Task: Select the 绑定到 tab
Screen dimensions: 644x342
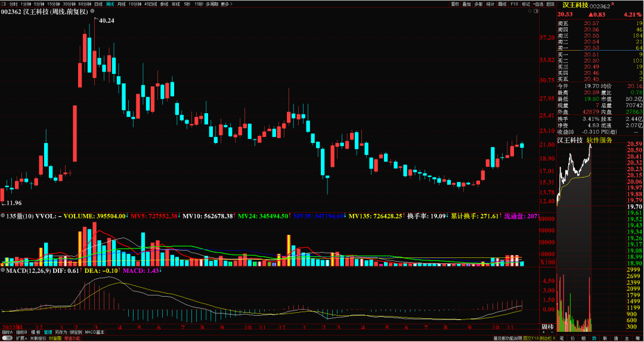Action: [76, 332]
